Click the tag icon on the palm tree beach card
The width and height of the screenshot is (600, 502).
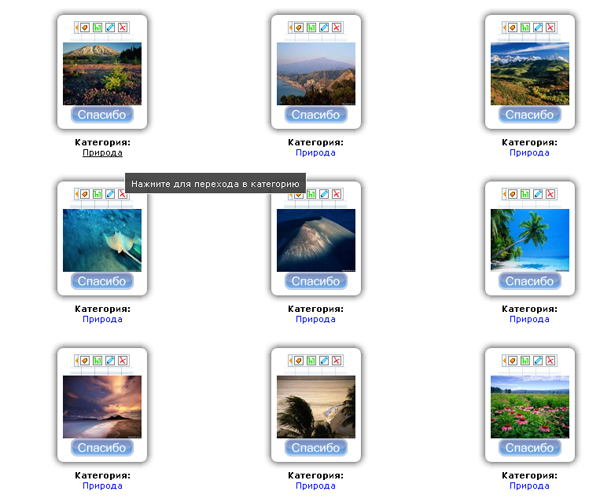pyautogui.click(x=513, y=194)
